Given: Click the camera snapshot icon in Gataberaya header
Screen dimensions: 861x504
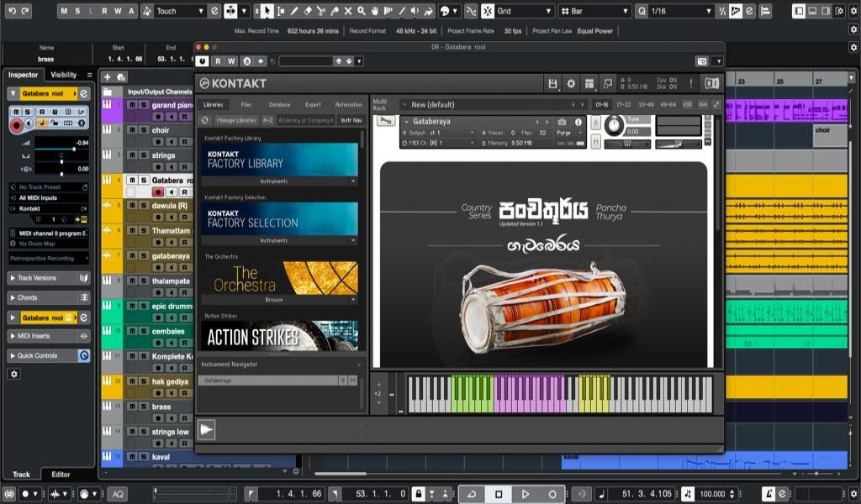Looking at the screenshot, I should (563, 122).
